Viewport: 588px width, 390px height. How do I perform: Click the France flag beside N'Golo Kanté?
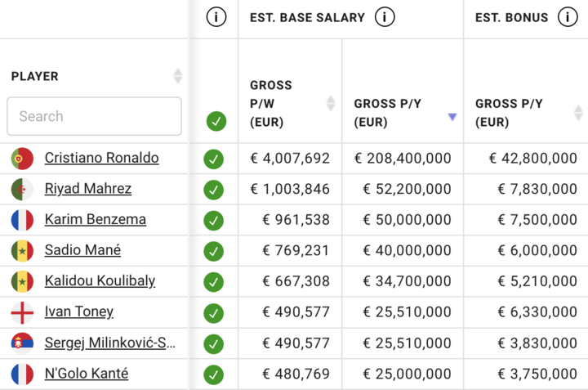[22, 374]
